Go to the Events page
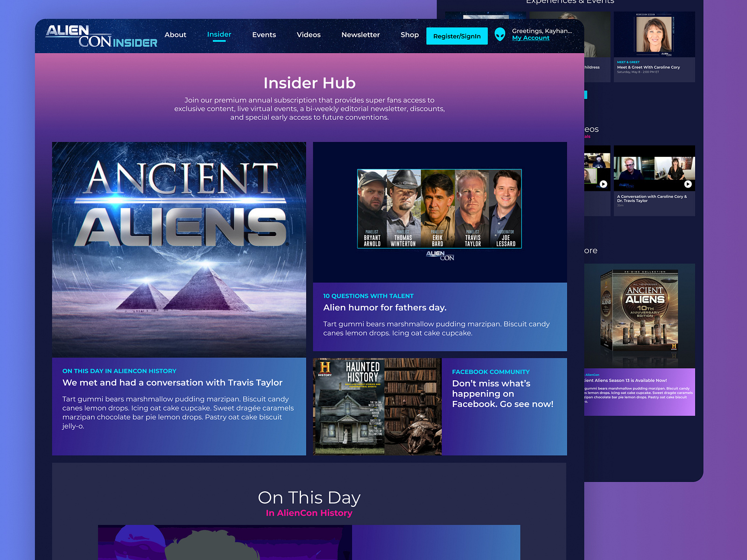This screenshot has width=747, height=560. [264, 35]
